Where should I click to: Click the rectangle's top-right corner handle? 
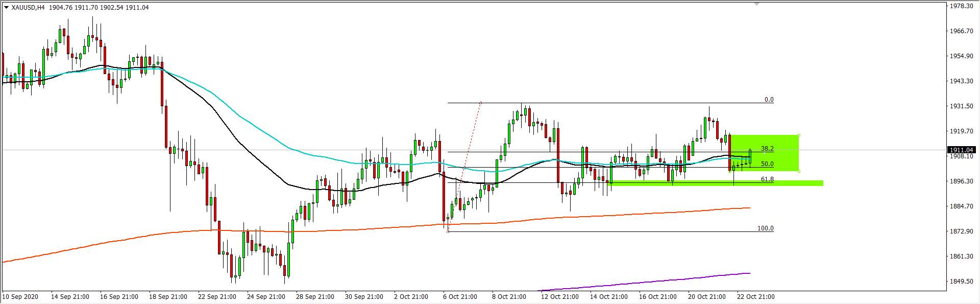tap(799, 135)
